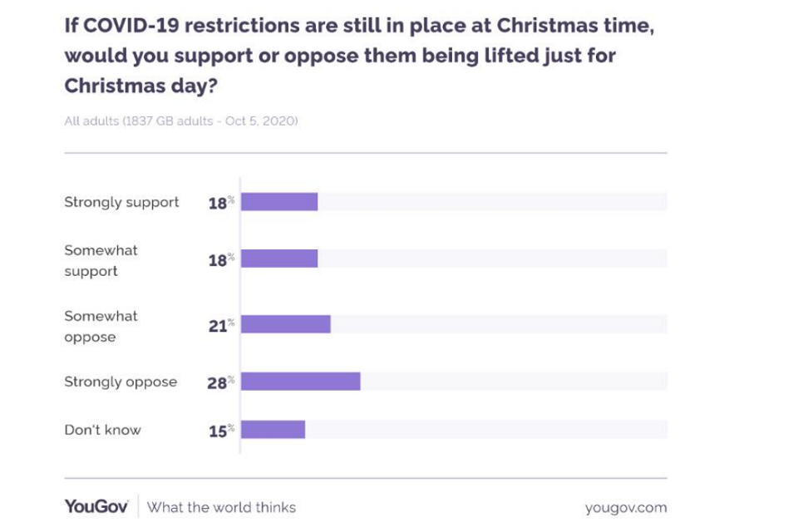Click the YouGov logo

click(x=96, y=507)
